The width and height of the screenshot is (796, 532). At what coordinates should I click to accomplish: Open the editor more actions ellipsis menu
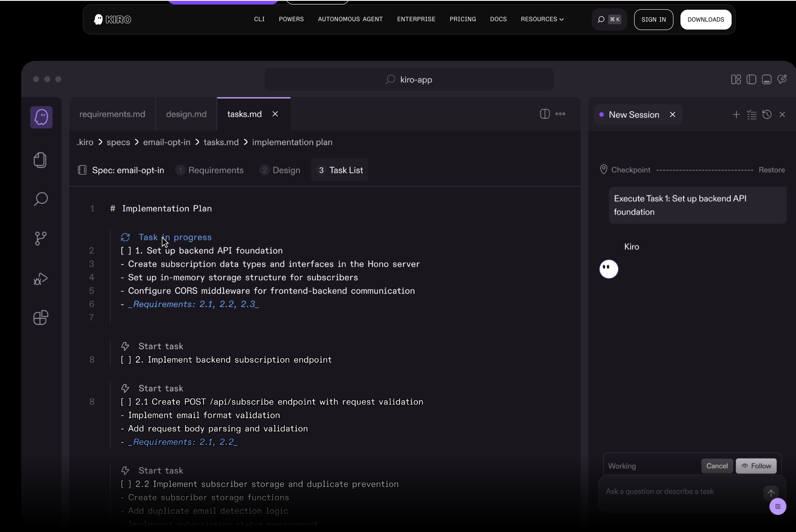(x=561, y=114)
